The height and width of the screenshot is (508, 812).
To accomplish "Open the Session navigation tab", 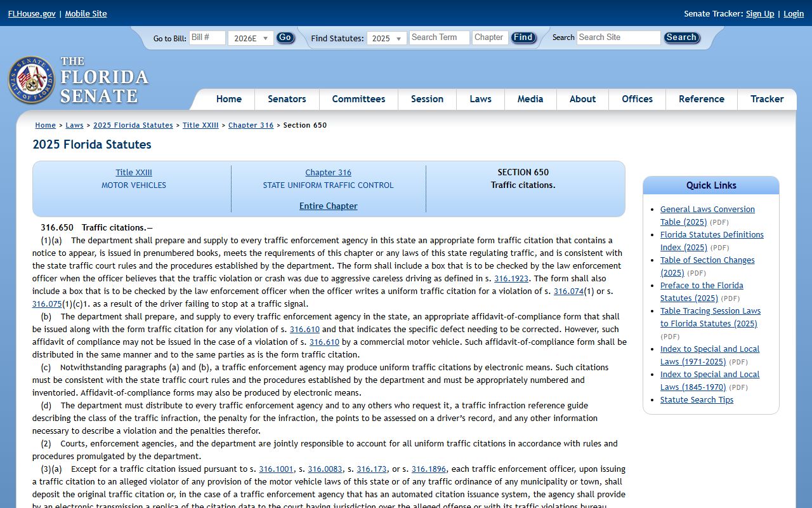I will 427,99.
